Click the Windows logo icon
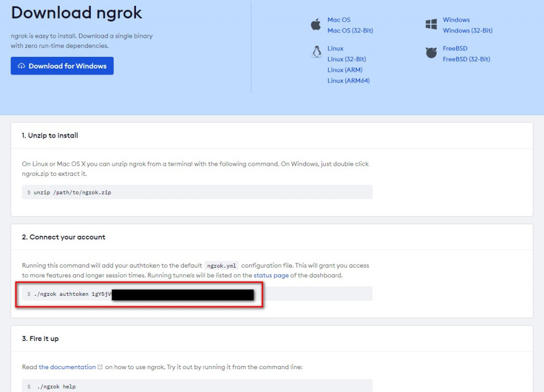Viewport: 544px width, 392px height. tap(431, 24)
